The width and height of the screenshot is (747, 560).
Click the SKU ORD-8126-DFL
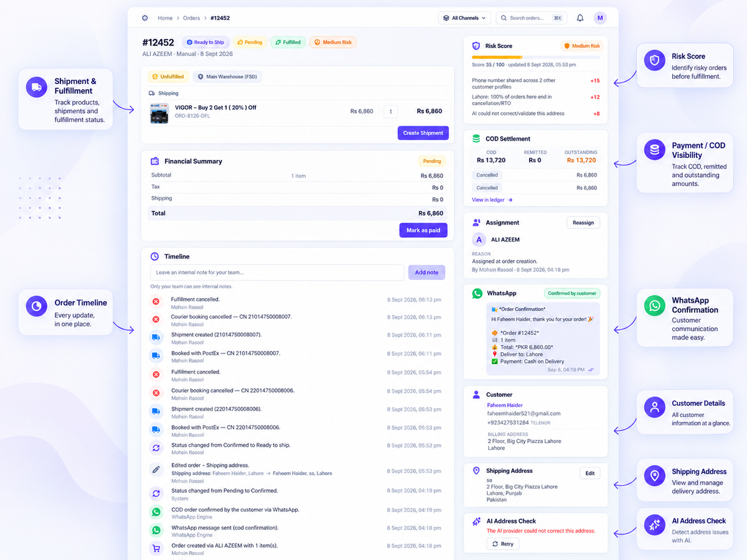tap(192, 116)
